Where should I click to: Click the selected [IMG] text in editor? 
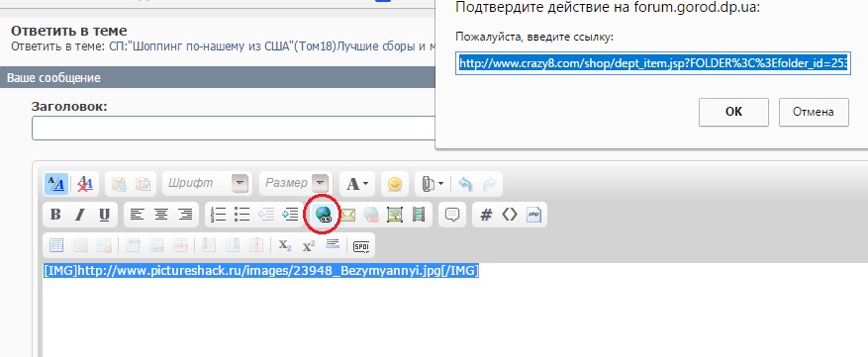coord(260,271)
